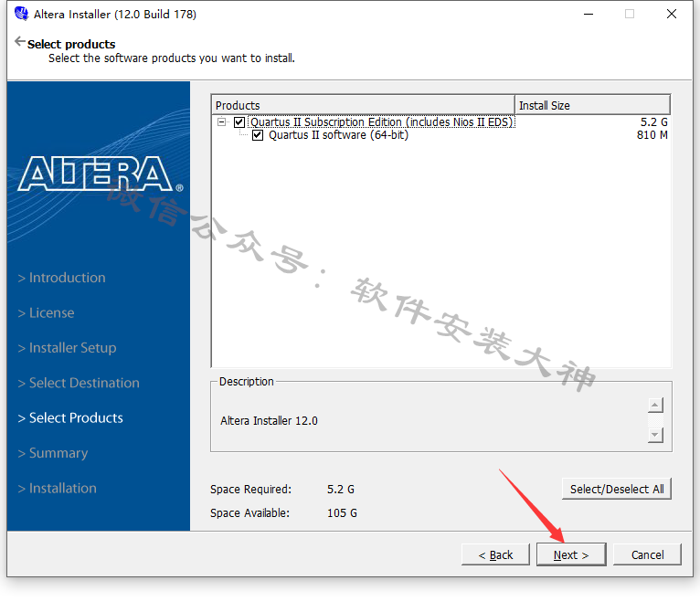Click description scrollbar down arrow

point(655,435)
